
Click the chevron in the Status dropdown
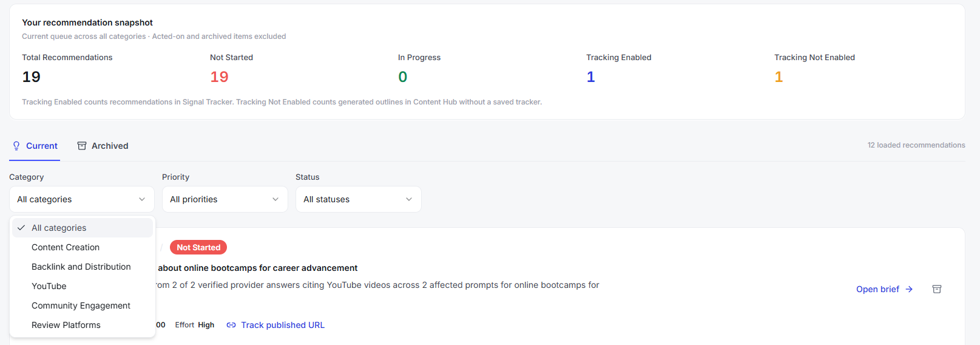pos(409,199)
